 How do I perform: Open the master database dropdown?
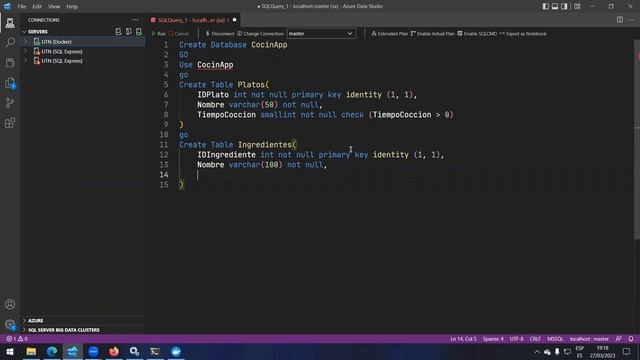321,33
